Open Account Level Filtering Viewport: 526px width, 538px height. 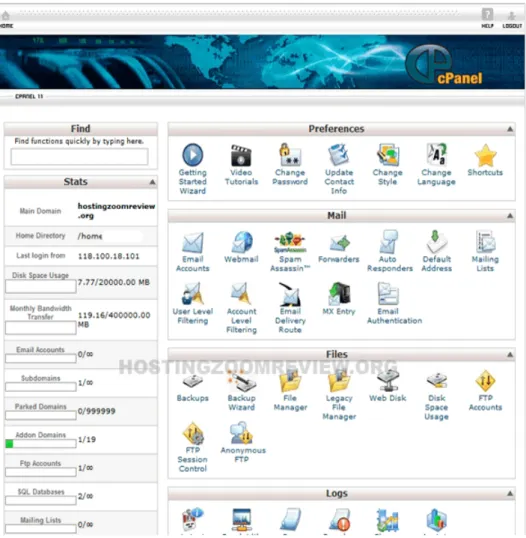click(x=241, y=294)
